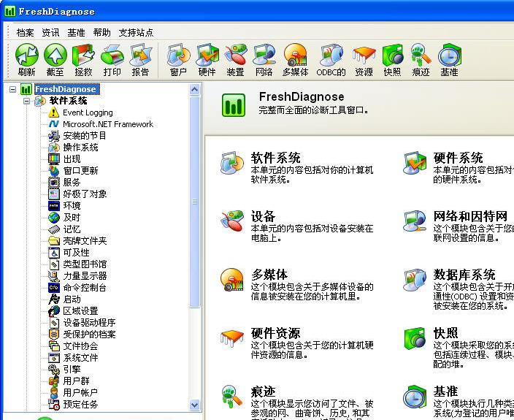The width and height of the screenshot is (514, 420).
Task: Click the tree scrollbar down arrow
Action: [194, 405]
